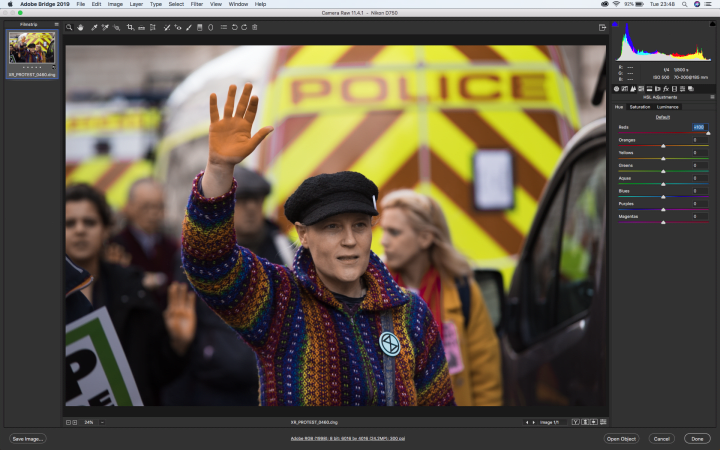This screenshot has height=450, width=720.
Task: Open the Filmstrip panel menu
Action: coord(56,24)
